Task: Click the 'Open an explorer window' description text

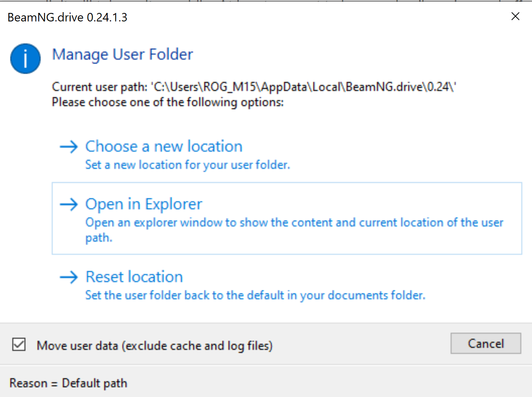Action: tap(294, 223)
